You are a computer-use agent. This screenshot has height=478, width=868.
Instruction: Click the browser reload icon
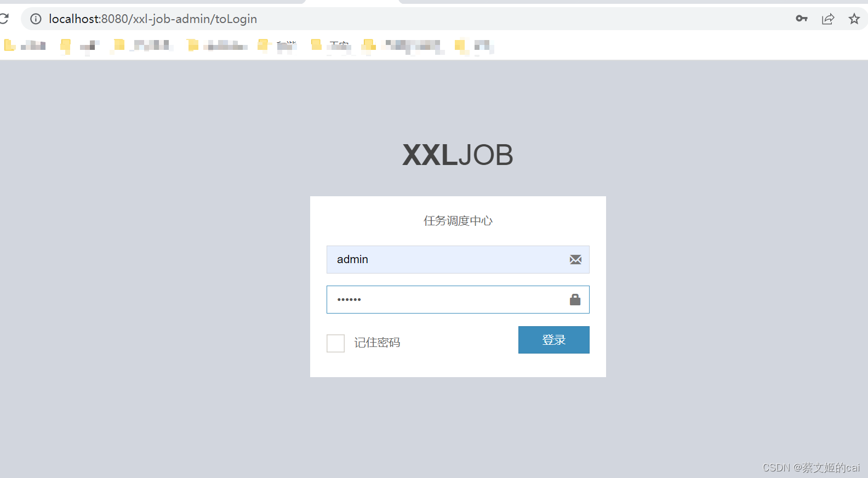tap(4, 19)
